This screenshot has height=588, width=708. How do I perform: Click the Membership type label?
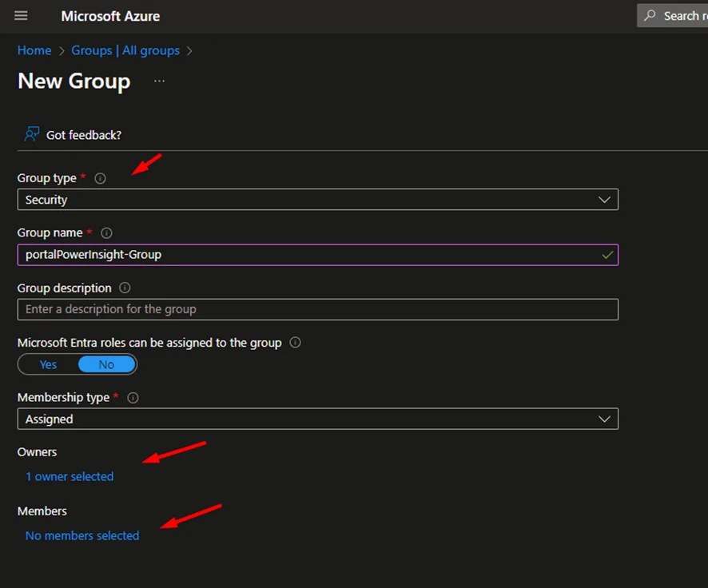coord(64,398)
